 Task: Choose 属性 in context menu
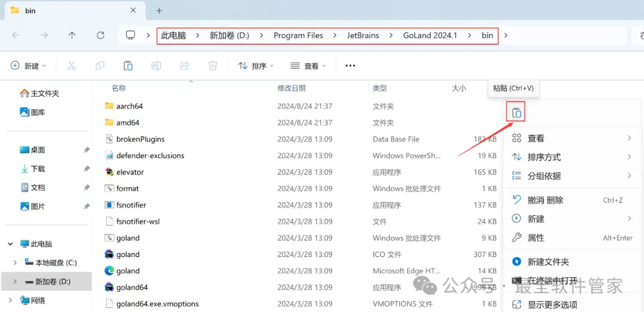click(572, 237)
